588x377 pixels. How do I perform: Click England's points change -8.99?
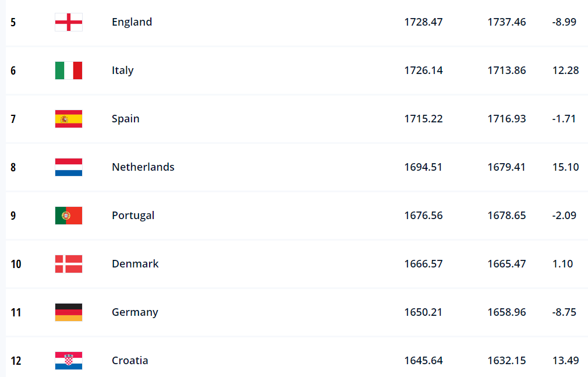pyautogui.click(x=564, y=22)
